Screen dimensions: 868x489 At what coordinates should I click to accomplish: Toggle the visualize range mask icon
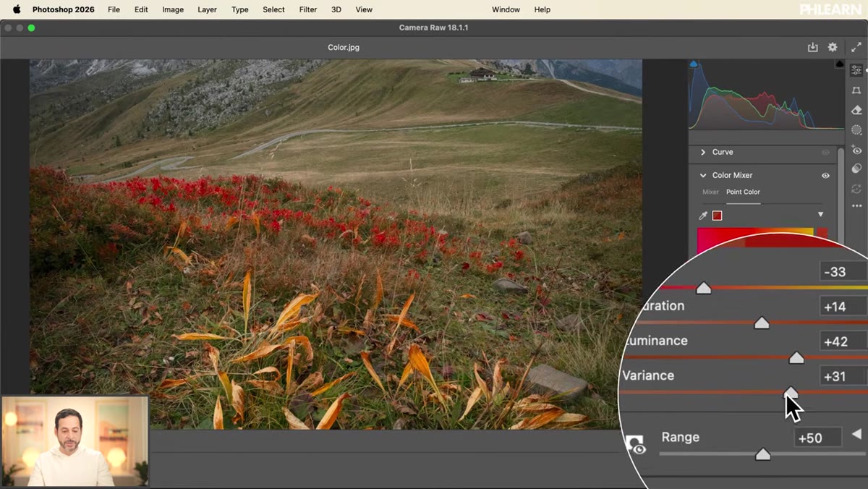pyautogui.click(x=635, y=444)
